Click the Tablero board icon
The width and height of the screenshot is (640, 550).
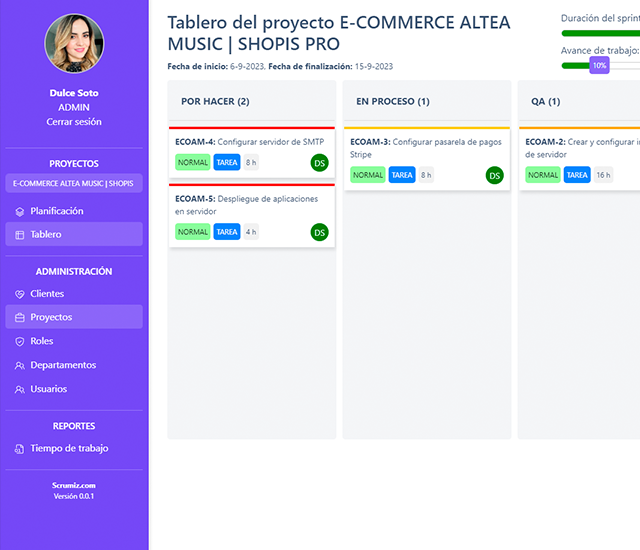(x=20, y=235)
